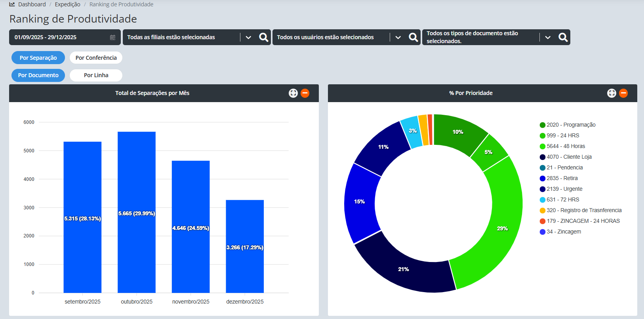Open Expedição breadcrumb link
Viewport: 644px width, 319px height.
click(x=67, y=4)
